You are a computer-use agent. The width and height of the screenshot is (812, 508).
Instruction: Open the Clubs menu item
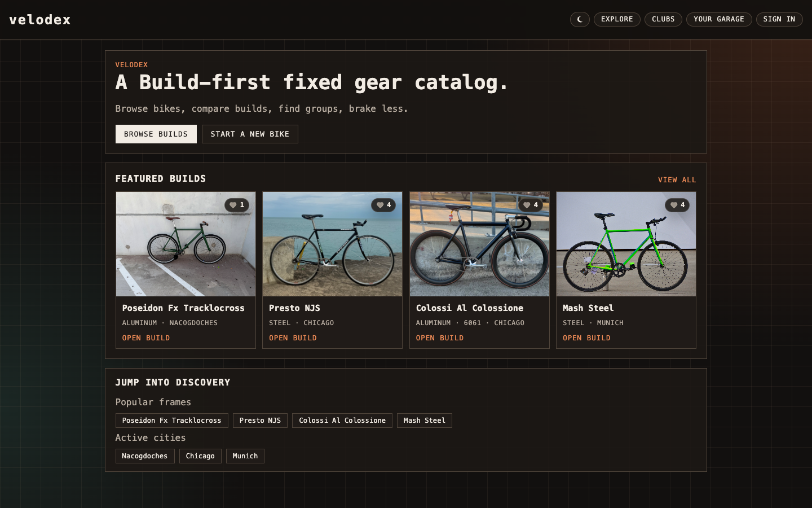pyautogui.click(x=663, y=19)
